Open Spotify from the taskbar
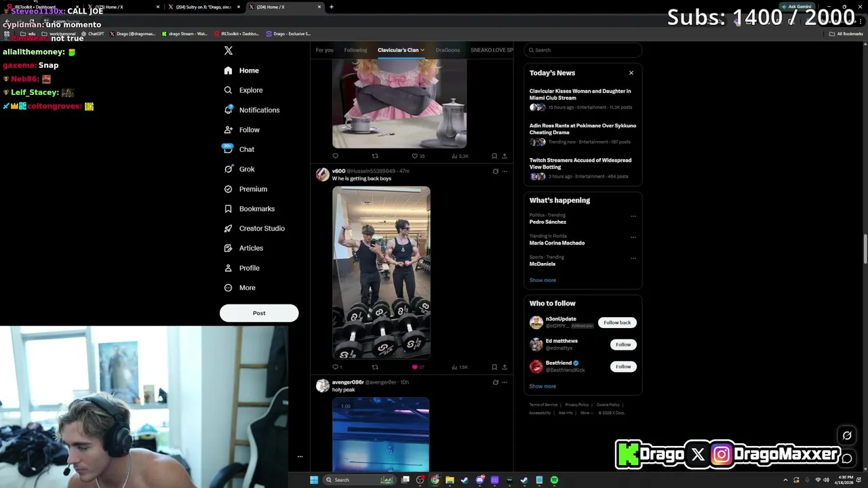Screen dimensions: 868x488 [554, 480]
